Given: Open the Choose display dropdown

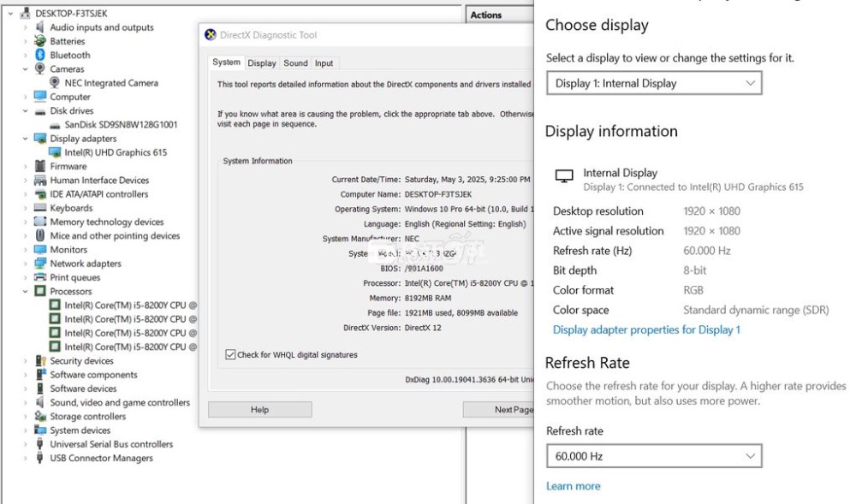Looking at the screenshot, I should tap(654, 84).
